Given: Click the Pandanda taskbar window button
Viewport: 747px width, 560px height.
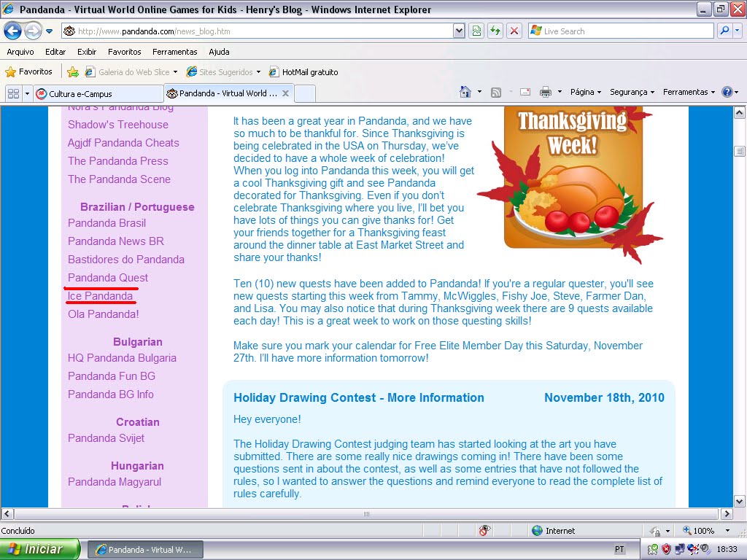Looking at the screenshot, I should [145, 550].
